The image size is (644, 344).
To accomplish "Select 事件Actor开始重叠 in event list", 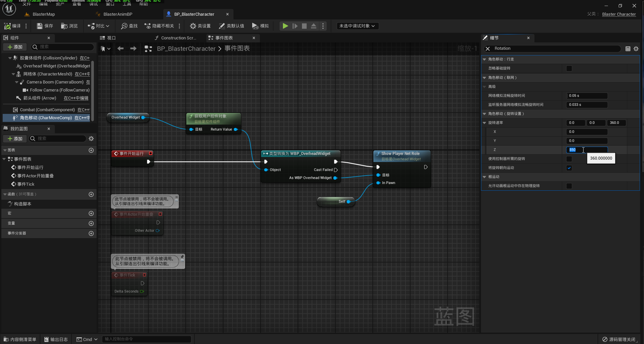I will (x=35, y=176).
